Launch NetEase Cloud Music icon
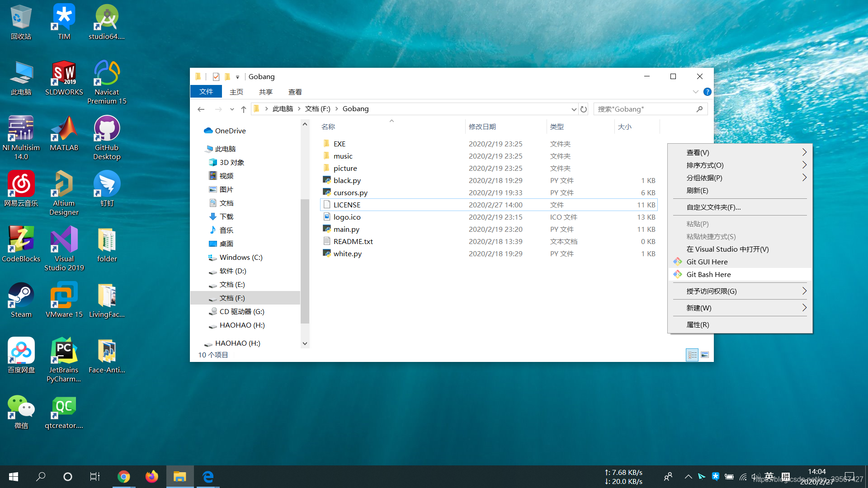This screenshot has width=868, height=488. pos(21,189)
